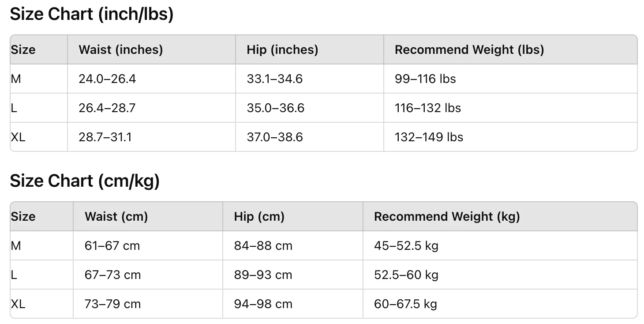Select the hip value 35.0–36.6
This screenshot has height=324, width=644.
click(x=275, y=108)
